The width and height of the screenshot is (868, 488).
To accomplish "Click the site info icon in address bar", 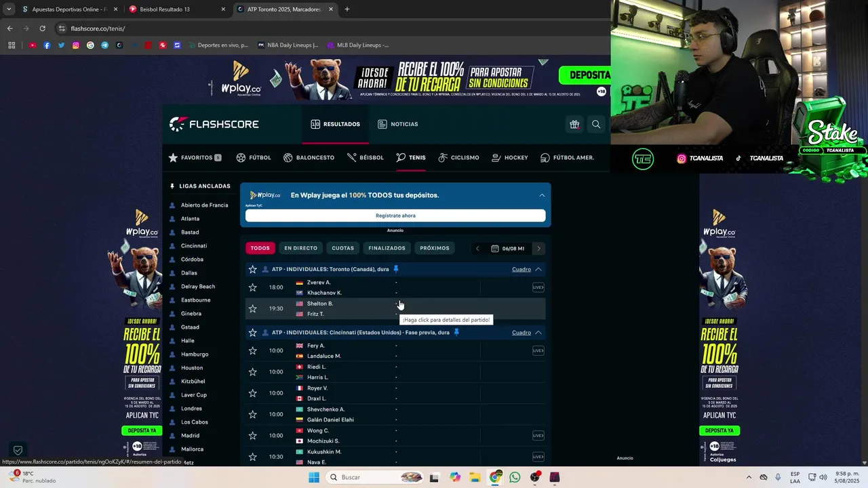I will coord(62,28).
